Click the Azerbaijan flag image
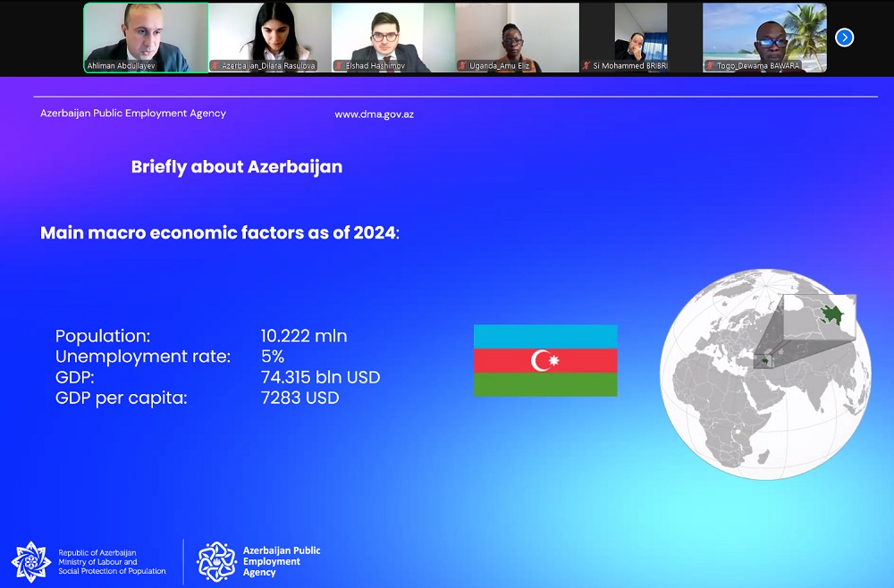 [545, 360]
